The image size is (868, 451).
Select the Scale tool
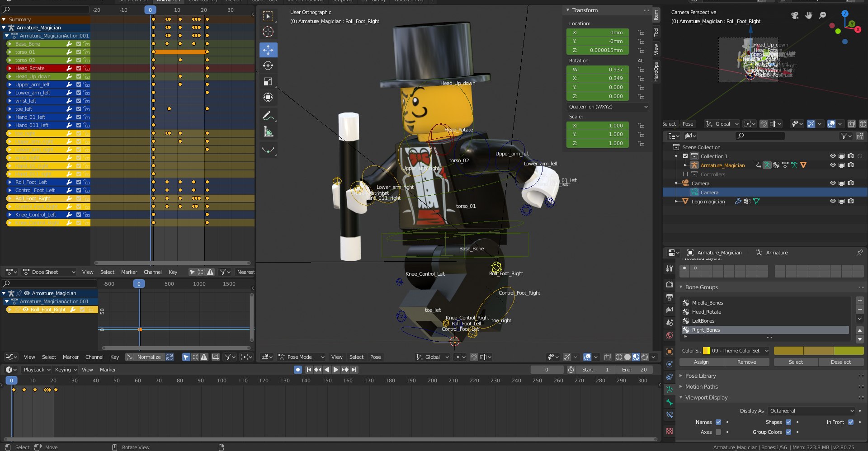(268, 81)
